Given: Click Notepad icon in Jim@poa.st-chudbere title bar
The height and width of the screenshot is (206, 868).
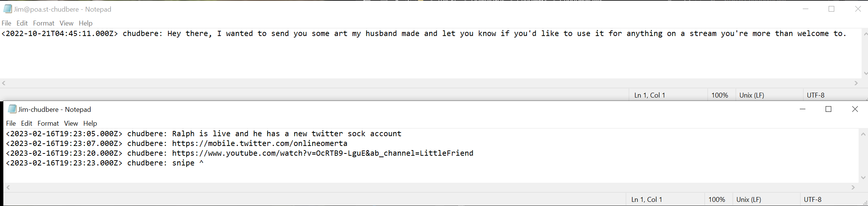Looking at the screenshot, I should click(7, 9).
